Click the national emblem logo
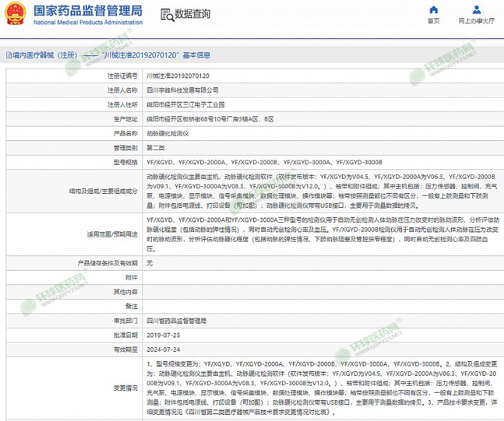The image size is (504, 421). click(x=15, y=14)
